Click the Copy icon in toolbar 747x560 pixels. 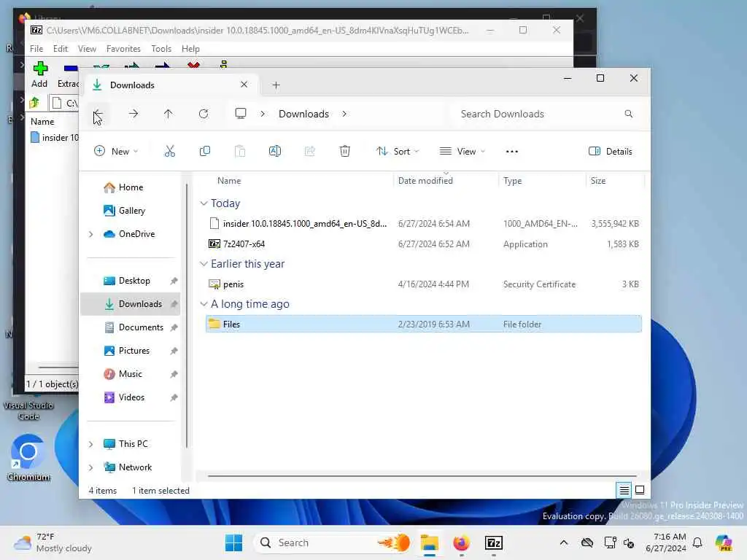(x=205, y=152)
